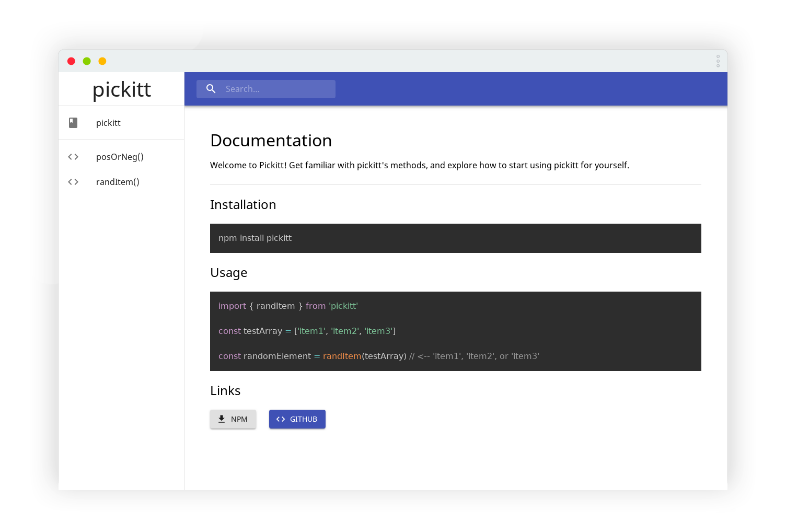The image size is (786, 532).
Task: Click the 'Welcome to Pickitt!' intro paragraph
Action: (420, 165)
